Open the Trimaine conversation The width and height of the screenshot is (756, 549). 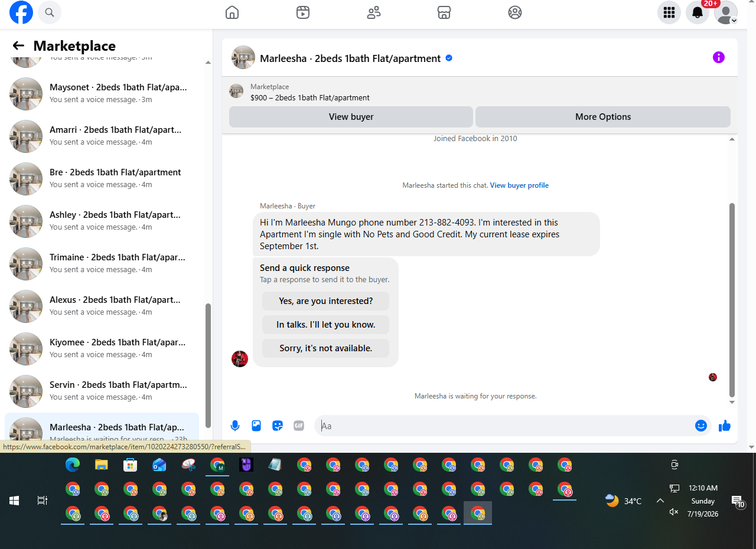(x=102, y=264)
